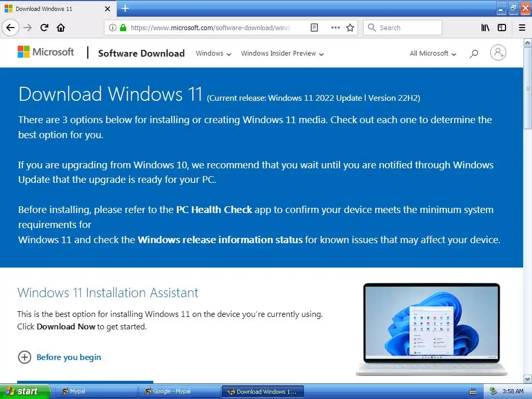532x399 pixels.
Task: Click the Before you begin link text
Action: tap(69, 357)
